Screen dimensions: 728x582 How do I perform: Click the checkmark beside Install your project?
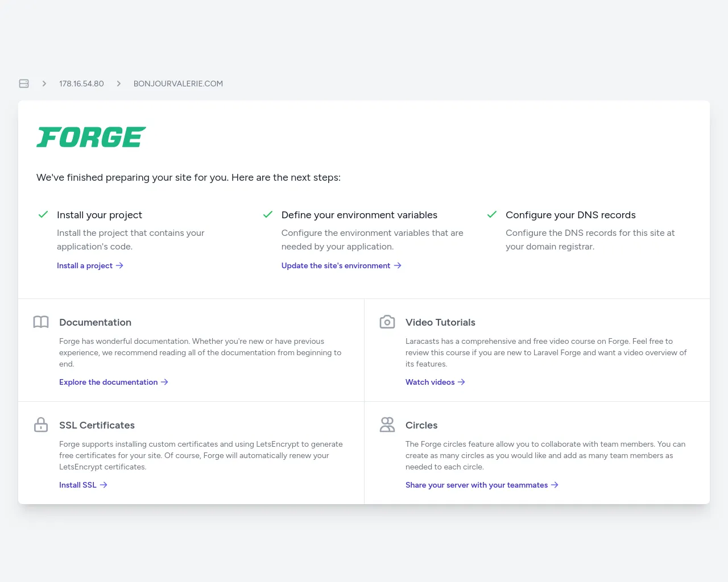tap(43, 214)
